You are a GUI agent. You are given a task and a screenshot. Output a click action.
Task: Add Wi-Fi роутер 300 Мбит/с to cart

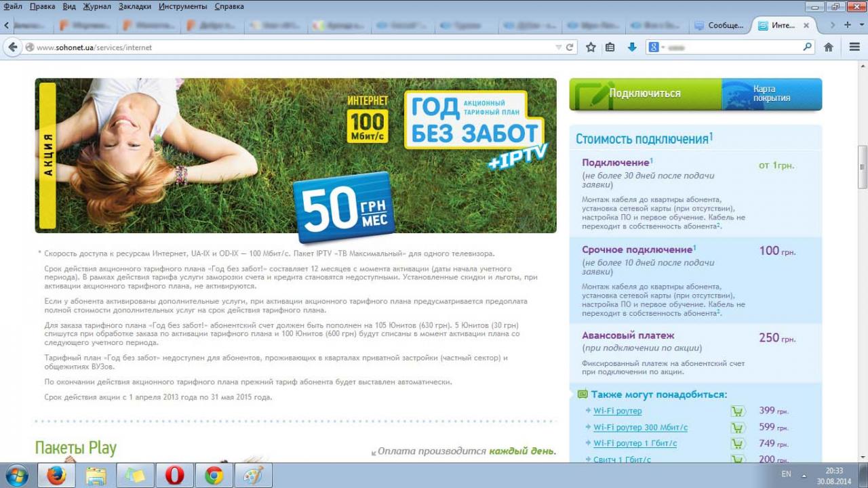738,428
